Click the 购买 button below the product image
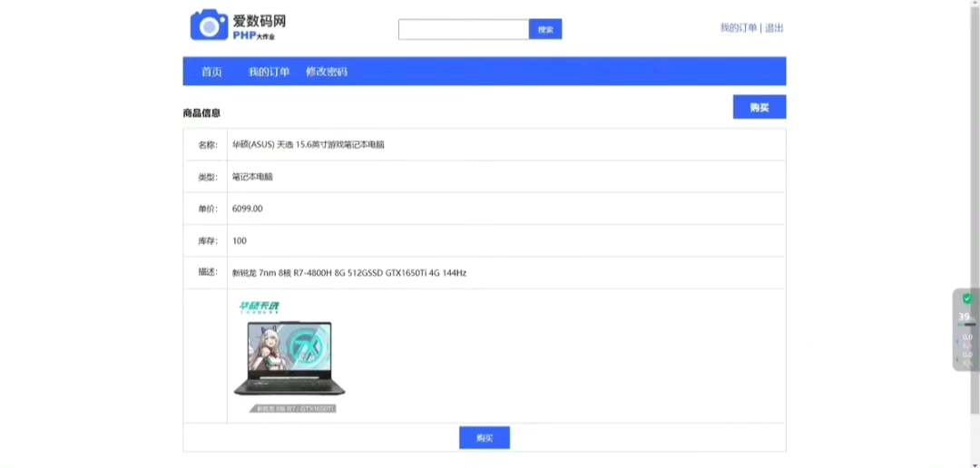This screenshot has width=980, height=468. click(x=485, y=437)
